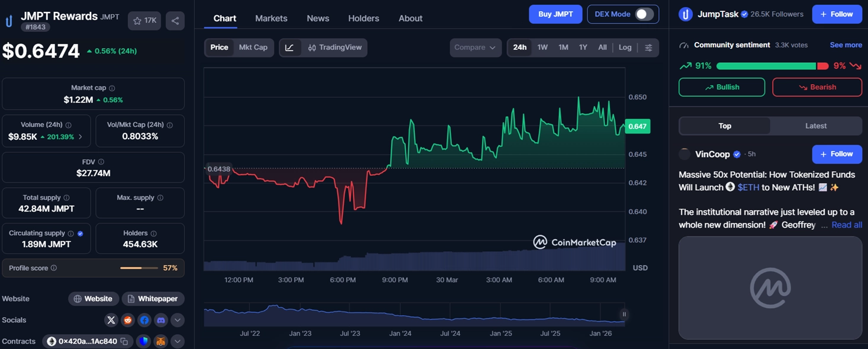Screen dimensions: 868x349
Task: Vote Bearish sentiment
Action: pyautogui.click(x=817, y=87)
